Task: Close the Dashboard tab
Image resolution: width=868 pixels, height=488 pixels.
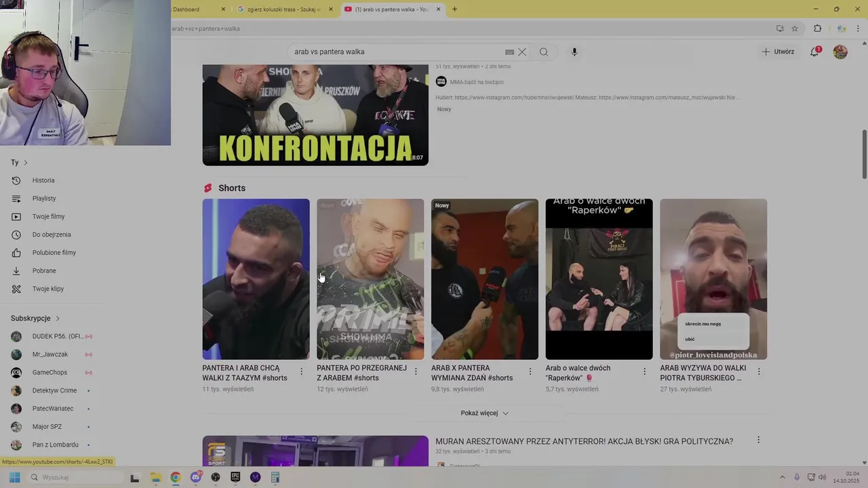Action: click(x=223, y=9)
